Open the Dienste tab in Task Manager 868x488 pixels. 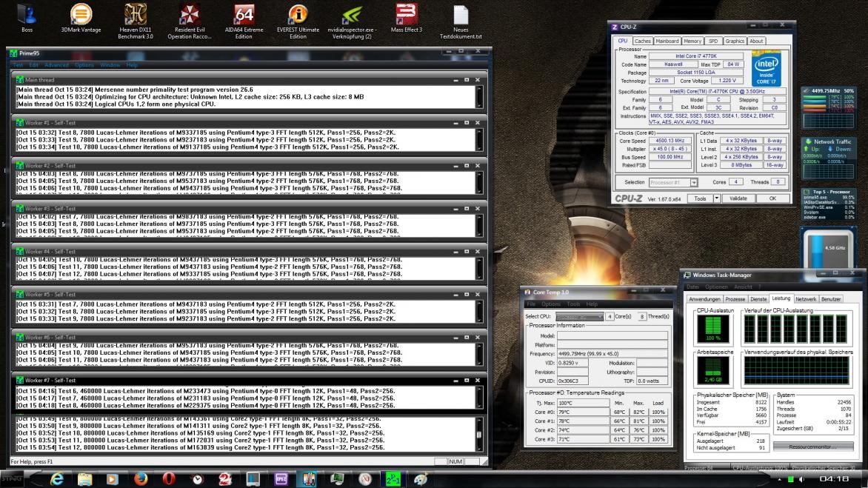point(758,299)
